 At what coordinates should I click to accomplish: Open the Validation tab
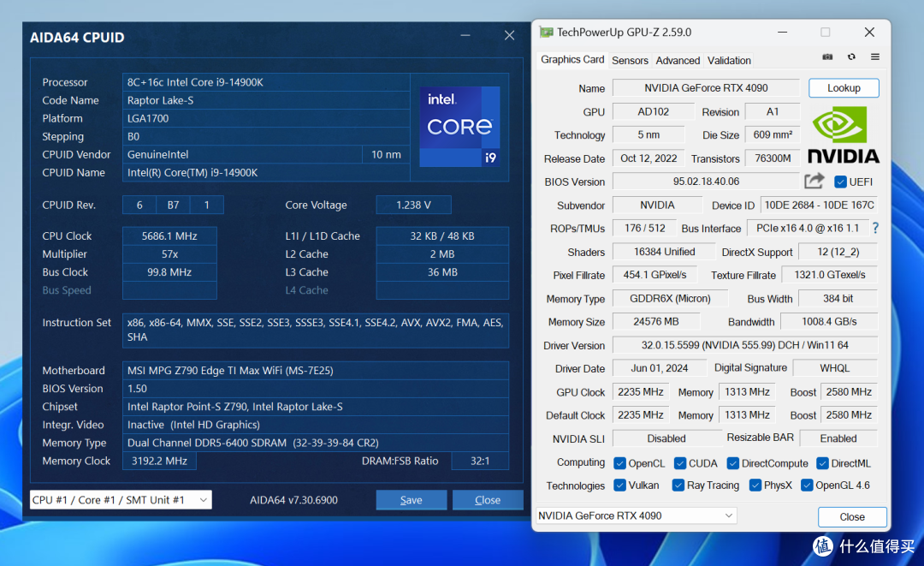tap(729, 60)
